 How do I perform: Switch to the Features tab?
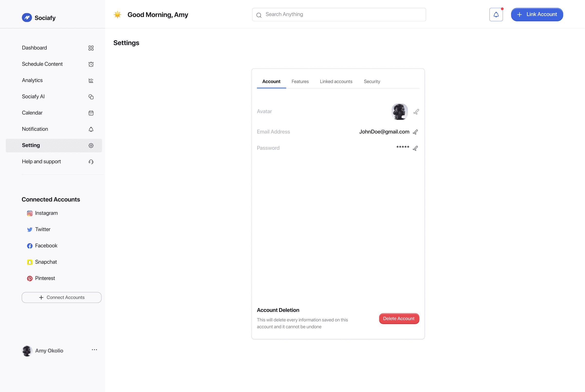click(300, 82)
